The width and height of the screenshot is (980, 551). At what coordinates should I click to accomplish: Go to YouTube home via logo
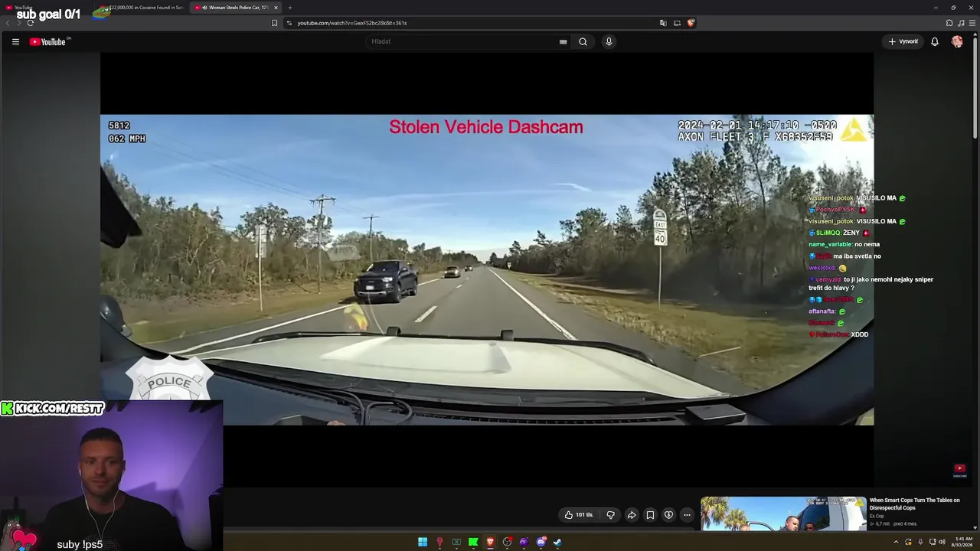(47, 41)
